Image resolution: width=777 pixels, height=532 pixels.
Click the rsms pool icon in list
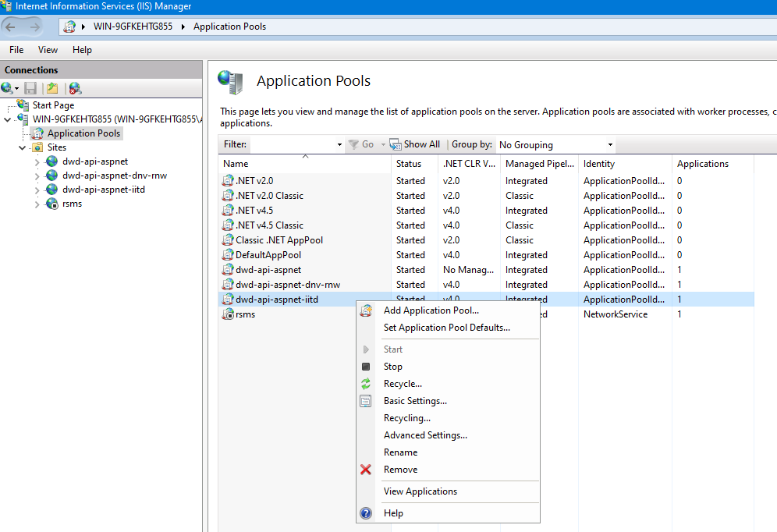point(228,314)
